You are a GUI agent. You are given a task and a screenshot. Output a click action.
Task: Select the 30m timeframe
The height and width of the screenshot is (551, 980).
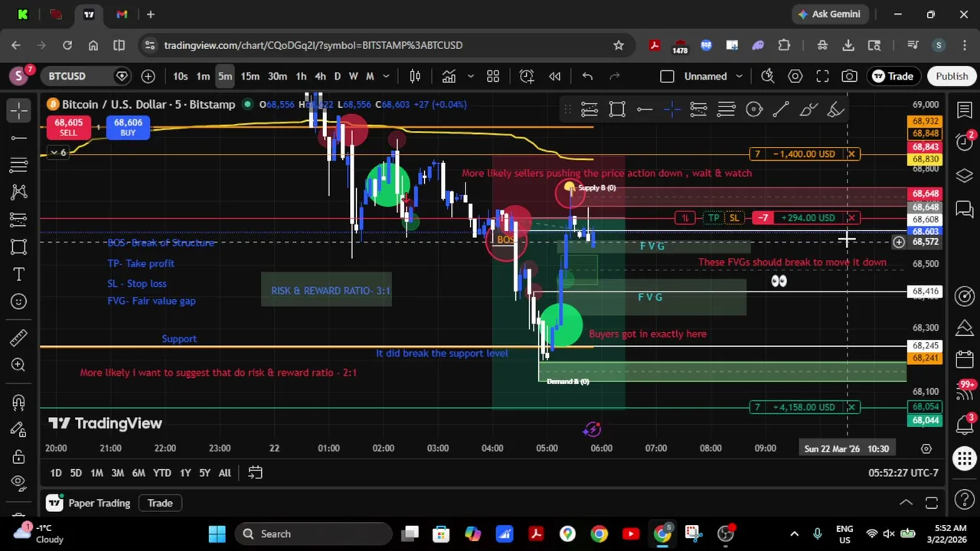277,76
